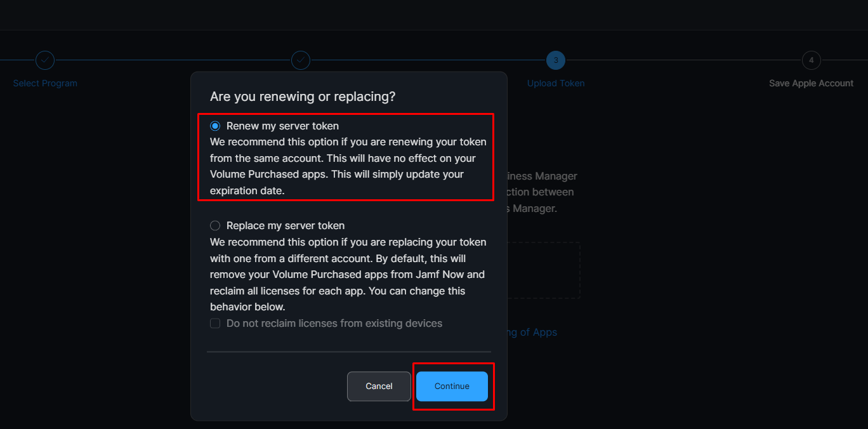Click the first step checkmark circle
The image size is (868, 429).
coord(45,60)
